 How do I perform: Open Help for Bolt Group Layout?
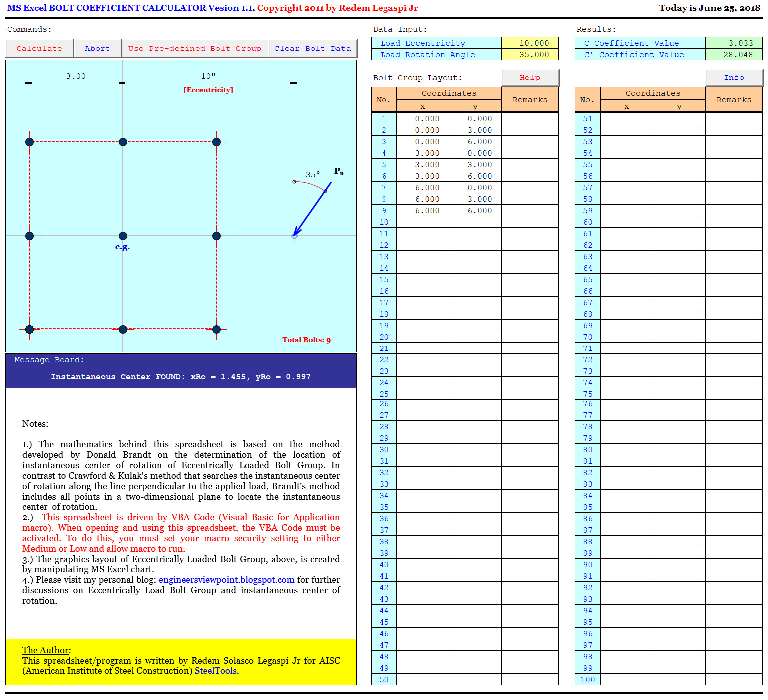(x=530, y=77)
